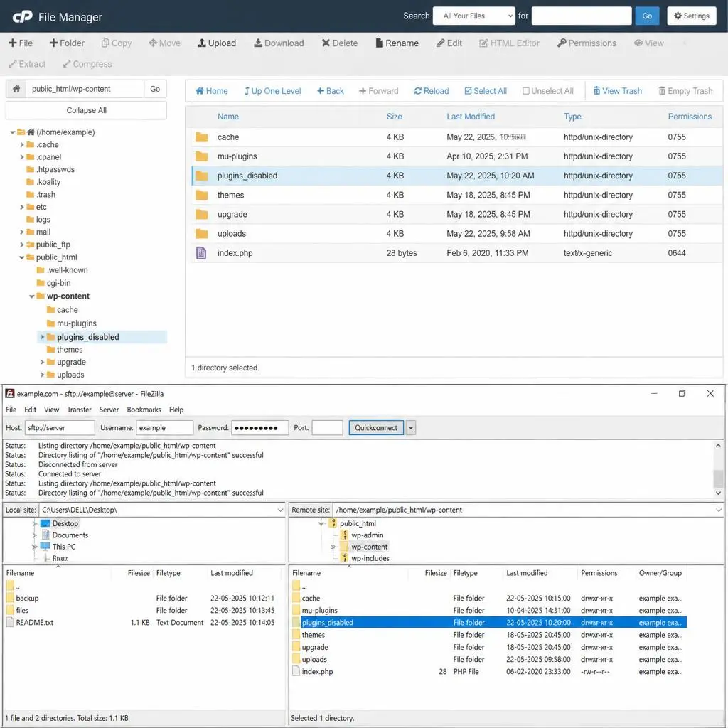Click Rename in the toolbar
Screen dimensions: 728x728
tap(397, 43)
